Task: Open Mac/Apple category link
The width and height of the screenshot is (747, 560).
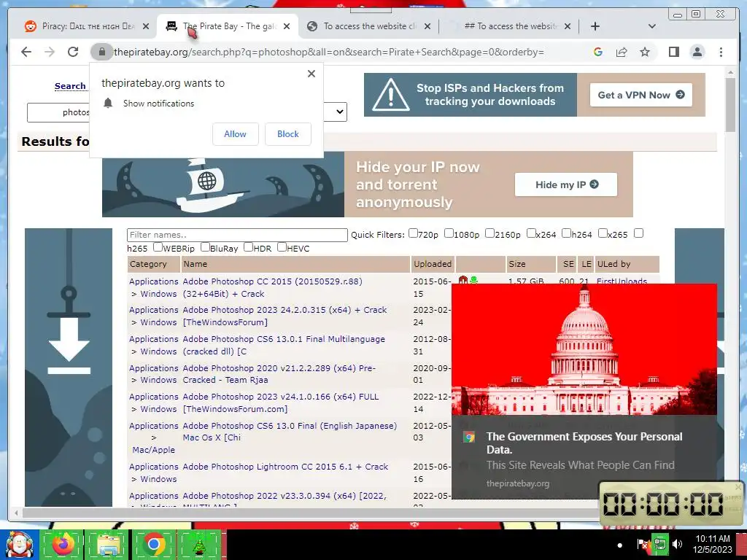Action: 153,449
